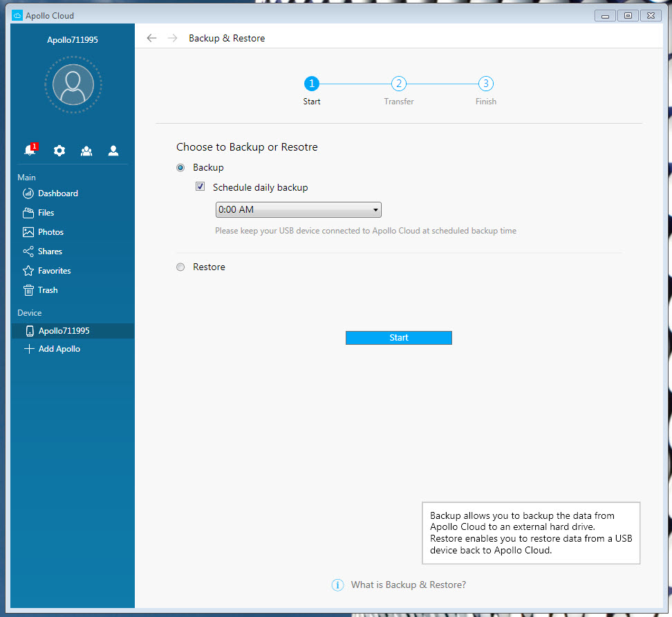Click the info icon near the bottom
Viewport: 672px width, 617px height.
coord(337,585)
